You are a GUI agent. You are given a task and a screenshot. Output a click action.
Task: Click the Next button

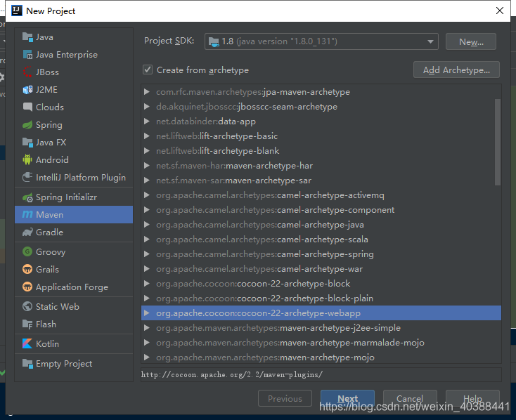pos(347,399)
